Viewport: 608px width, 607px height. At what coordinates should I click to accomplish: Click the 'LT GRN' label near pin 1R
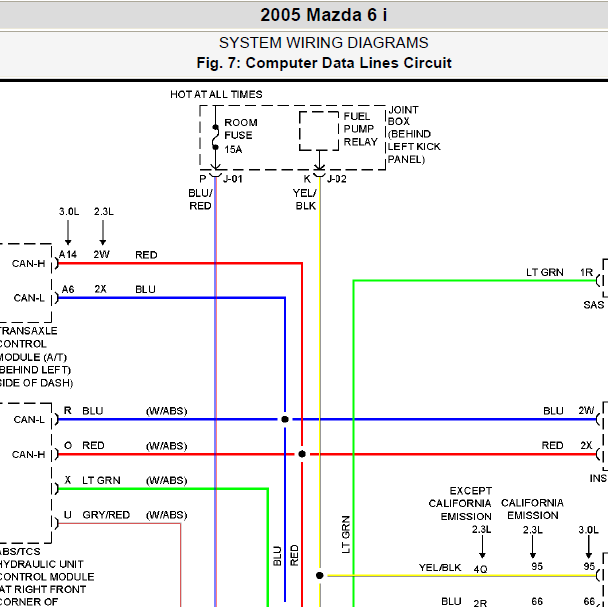point(544,272)
